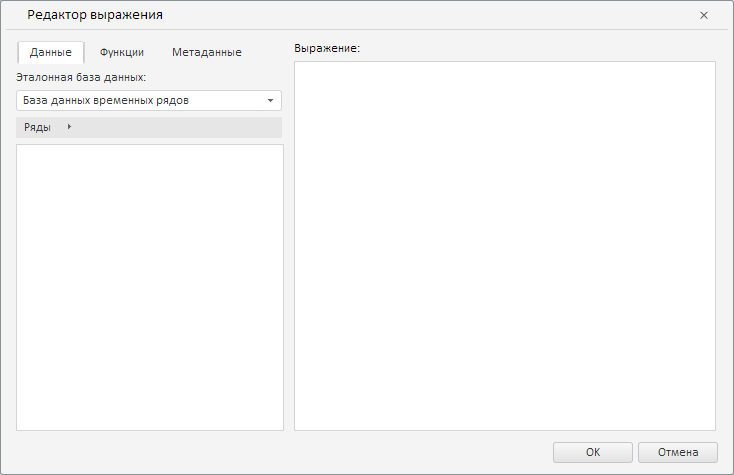734x475 pixels.
Task: Switch to the Данные tab
Action: [x=51, y=52]
